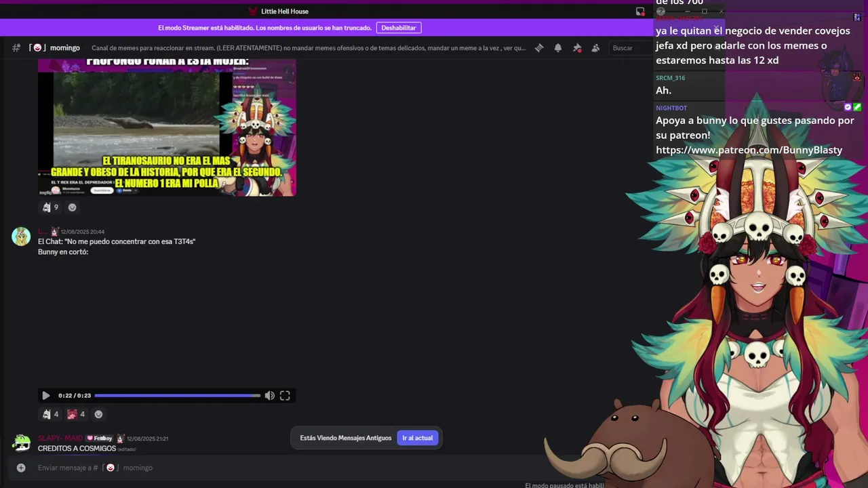Click the Estás Viendo Mensajes Antiguos notice
The image size is (868, 488).
click(346, 438)
